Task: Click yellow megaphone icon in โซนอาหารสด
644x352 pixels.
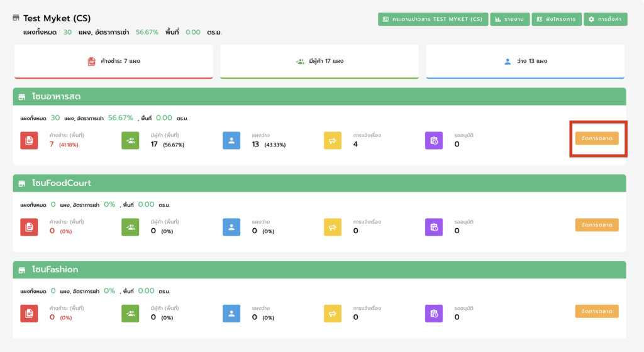Action: 333,141
